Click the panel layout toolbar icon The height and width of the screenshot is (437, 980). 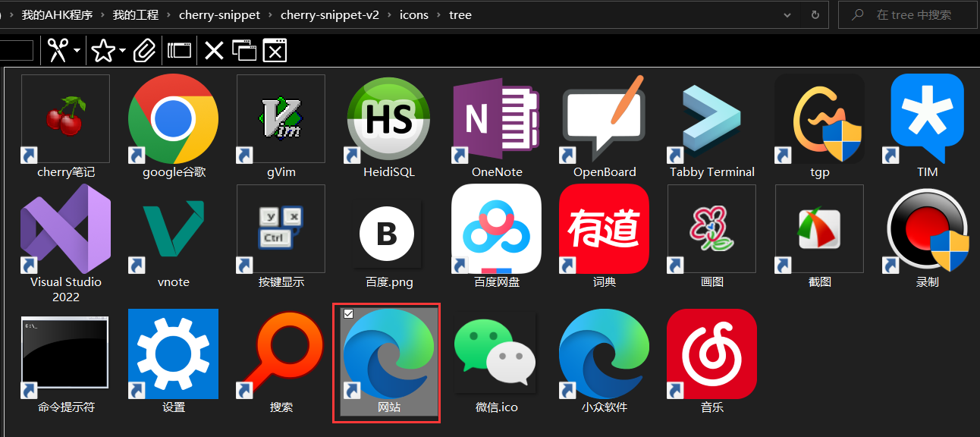click(x=179, y=51)
